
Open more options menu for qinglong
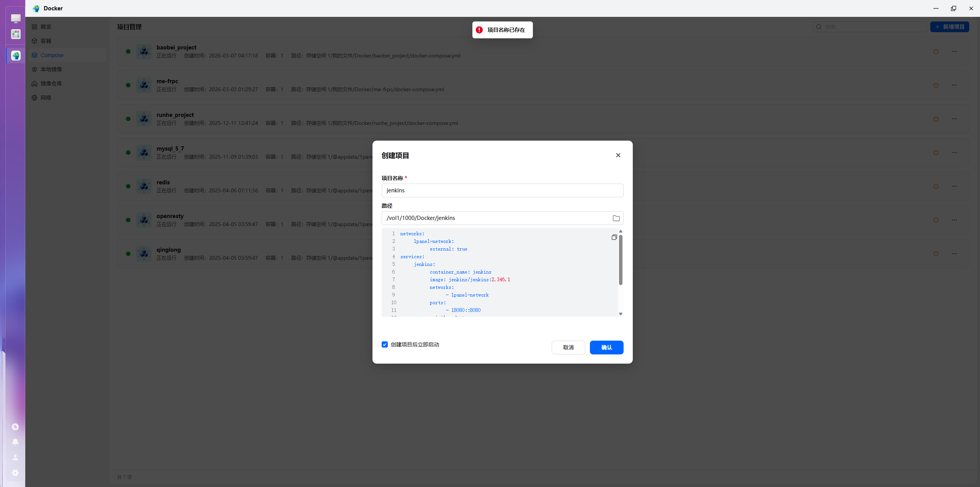pyautogui.click(x=954, y=254)
